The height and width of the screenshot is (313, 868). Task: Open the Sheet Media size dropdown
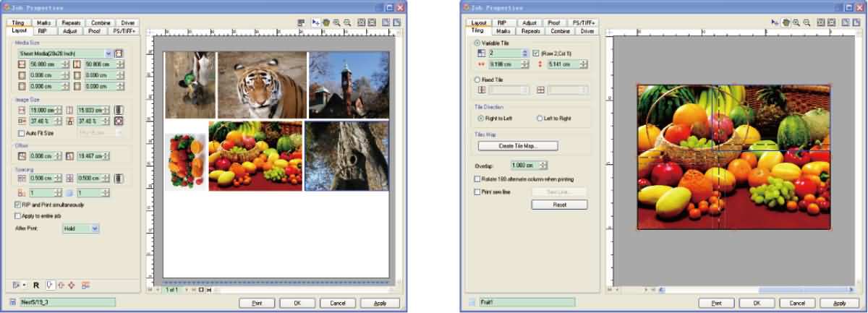tap(109, 53)
